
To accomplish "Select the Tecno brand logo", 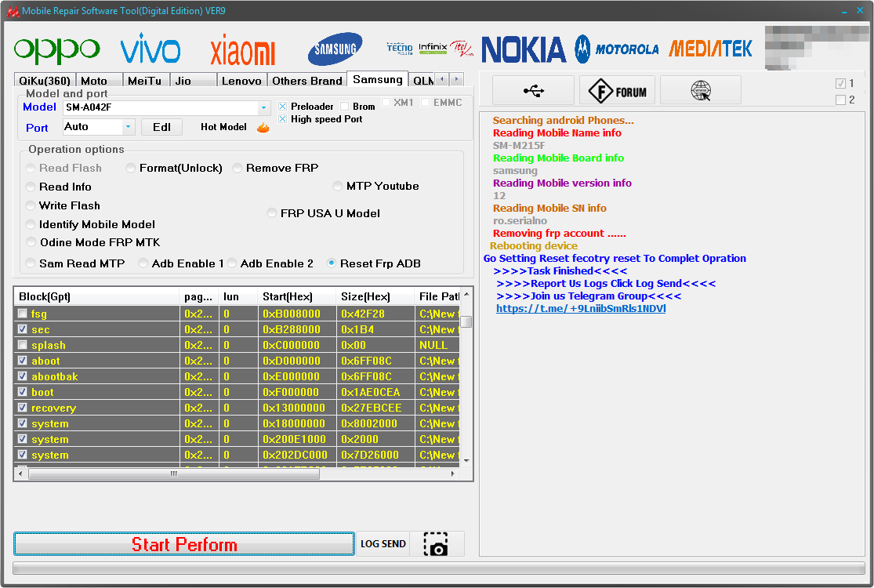I will click(x=400, y=49).
